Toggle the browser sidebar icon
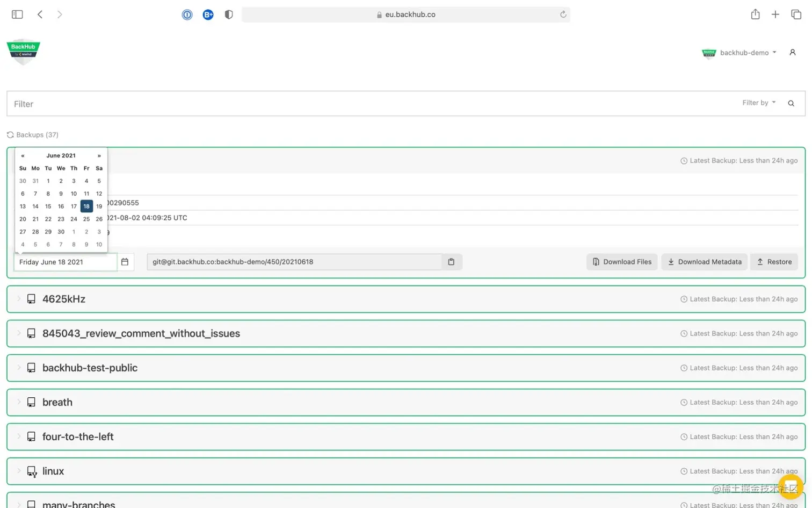 pyautogui.click(x=17, y=14)
